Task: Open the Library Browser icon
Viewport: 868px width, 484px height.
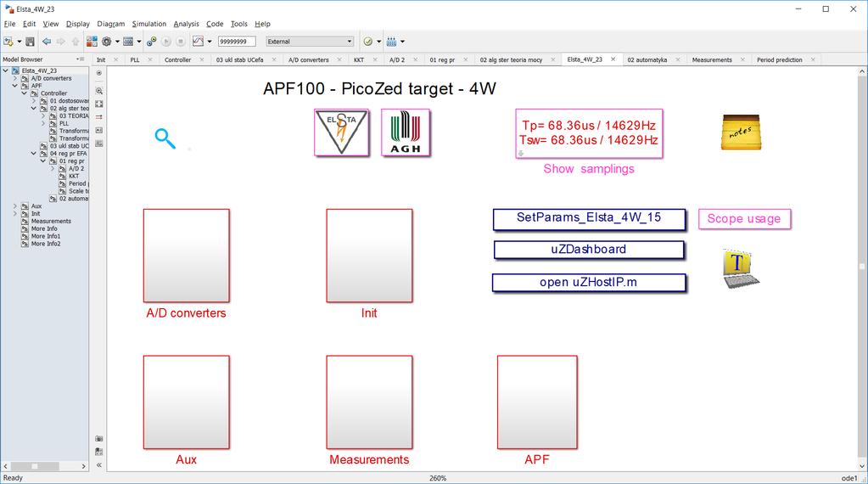Action: (92, 42)
